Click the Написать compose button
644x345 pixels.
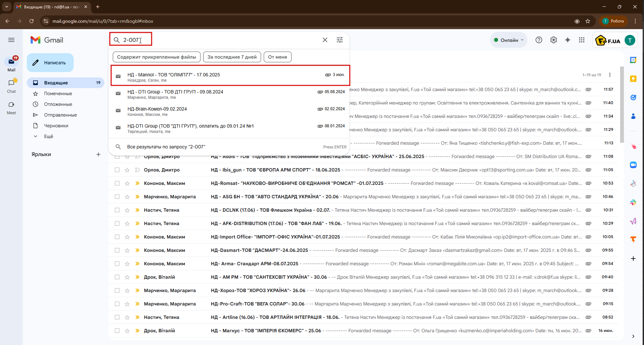click(x=50, y=63)
